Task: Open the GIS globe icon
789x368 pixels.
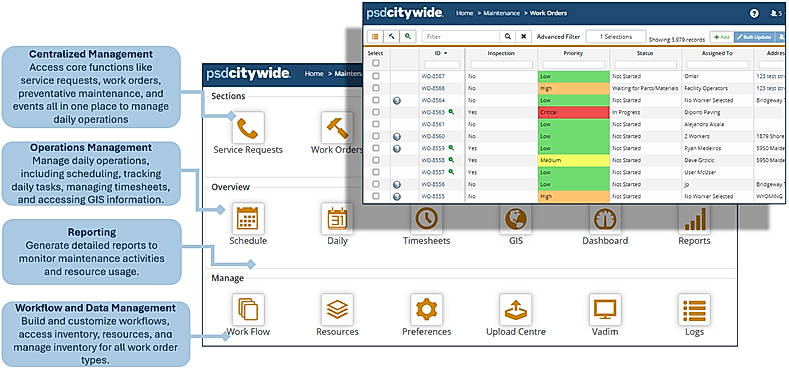Action: click(x=516, y=219)
